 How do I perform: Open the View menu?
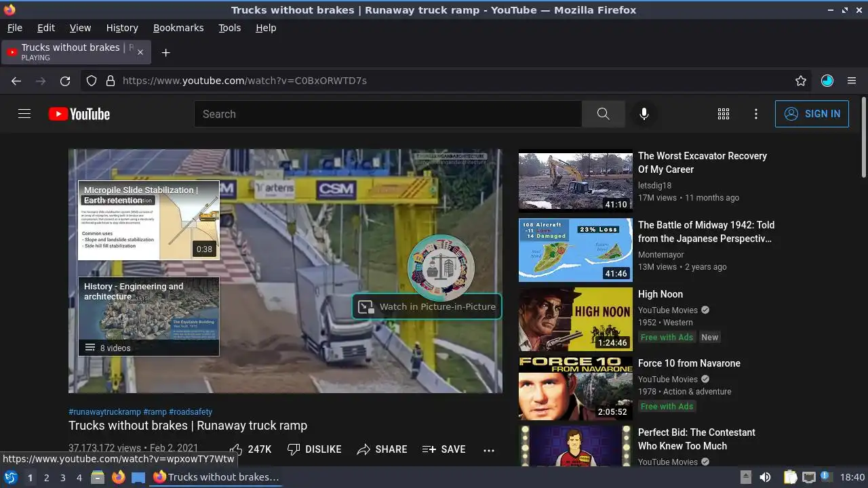(x=80, y=28)
